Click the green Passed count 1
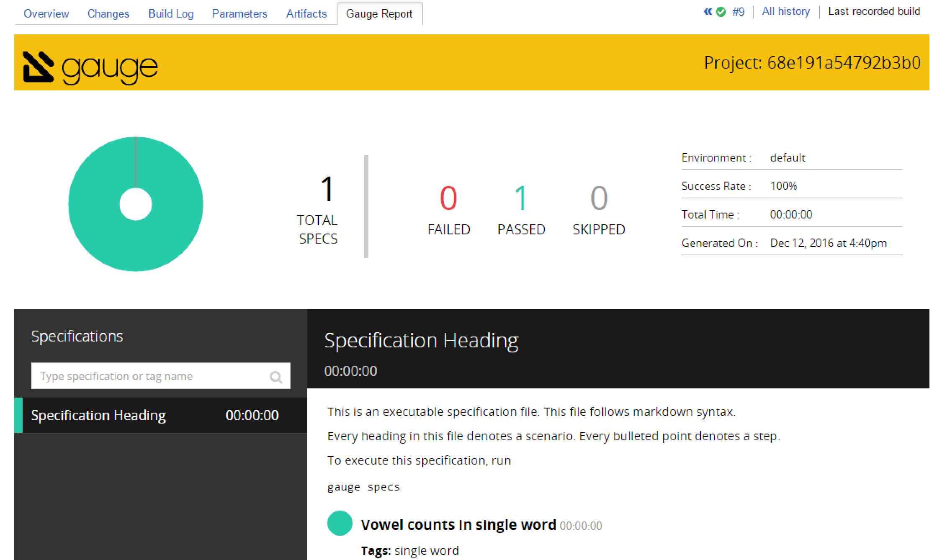 tap(521, 198)
